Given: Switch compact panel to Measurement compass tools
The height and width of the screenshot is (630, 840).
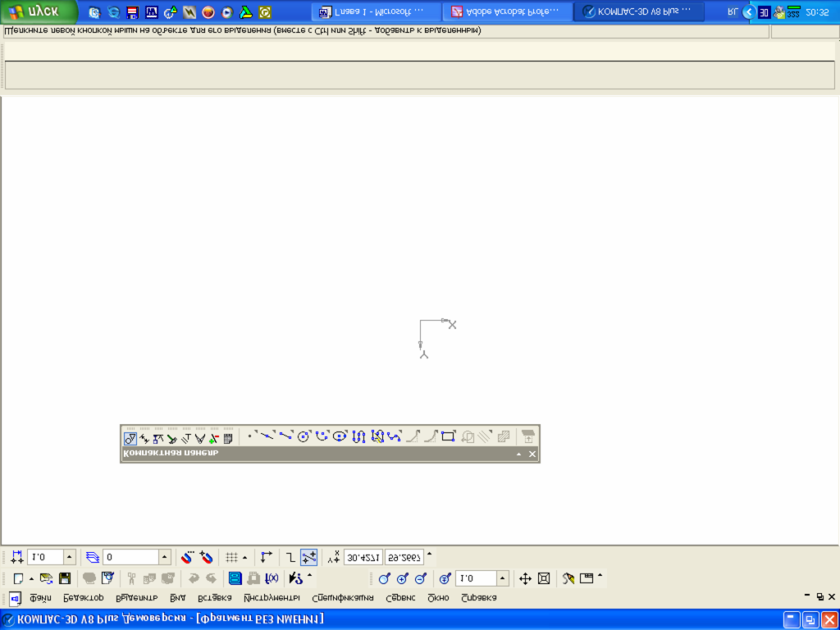Looking at the screenshot, I should pos(200,439).
